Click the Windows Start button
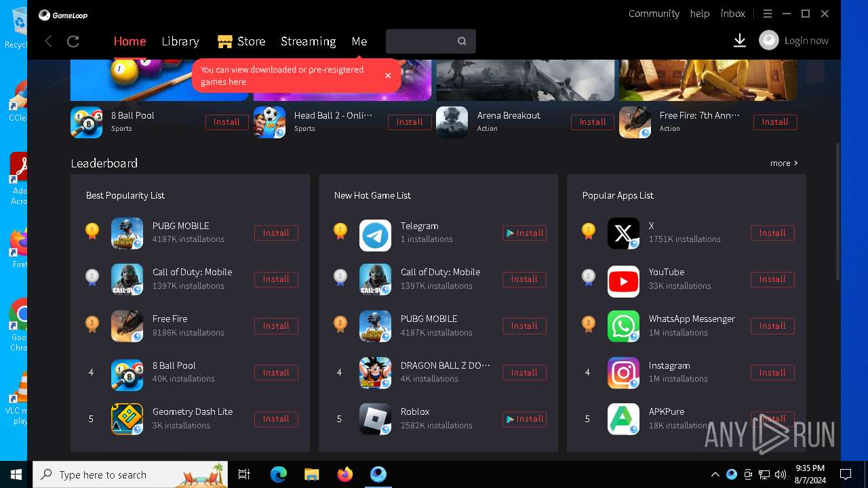Screen dimensions: 868x488 click(16, 474)
